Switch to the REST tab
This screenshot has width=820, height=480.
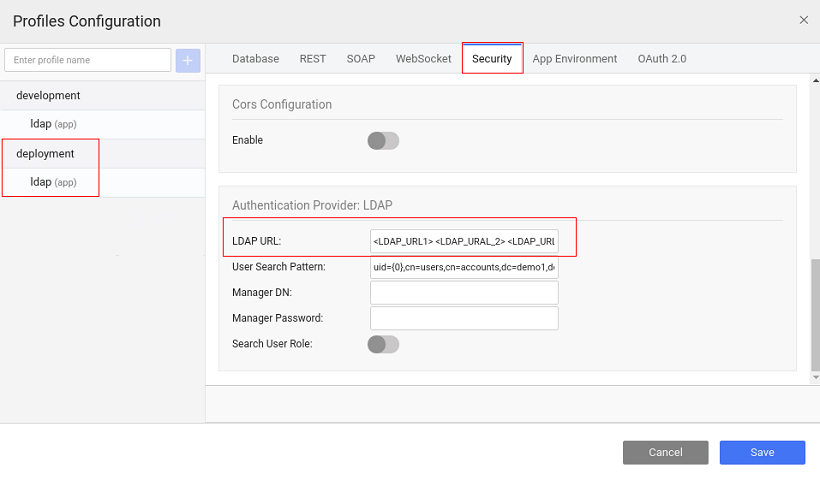pos(313,59)
